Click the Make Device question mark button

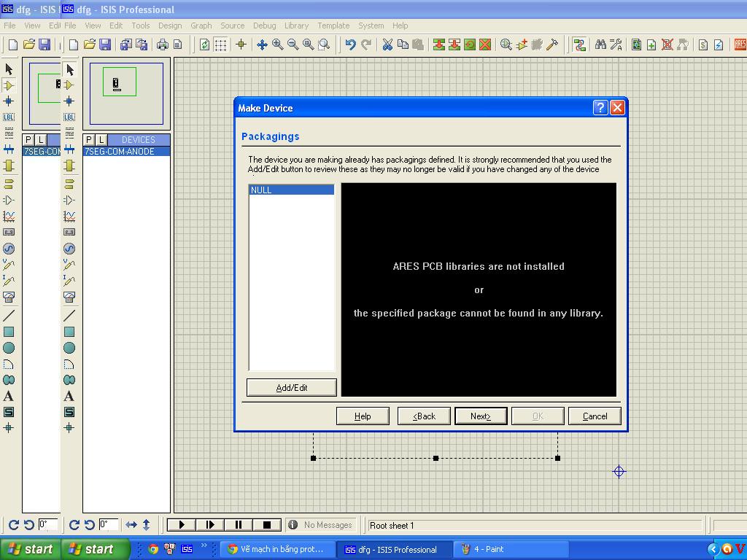pyautogui.click(x=600, y=108)
